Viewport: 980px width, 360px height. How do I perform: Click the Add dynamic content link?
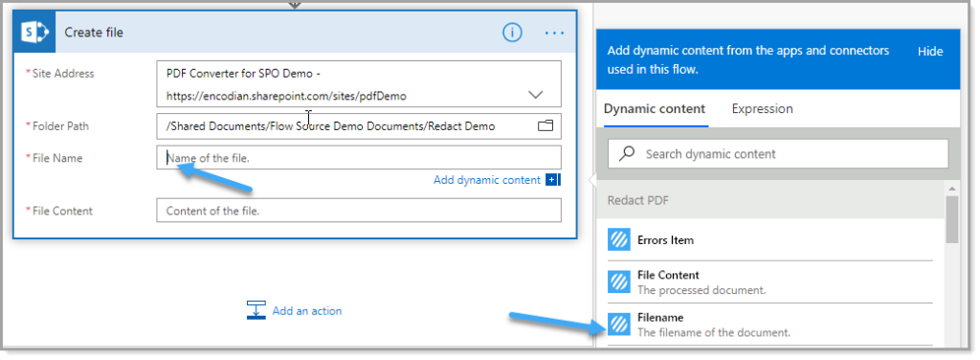(487, 180)
